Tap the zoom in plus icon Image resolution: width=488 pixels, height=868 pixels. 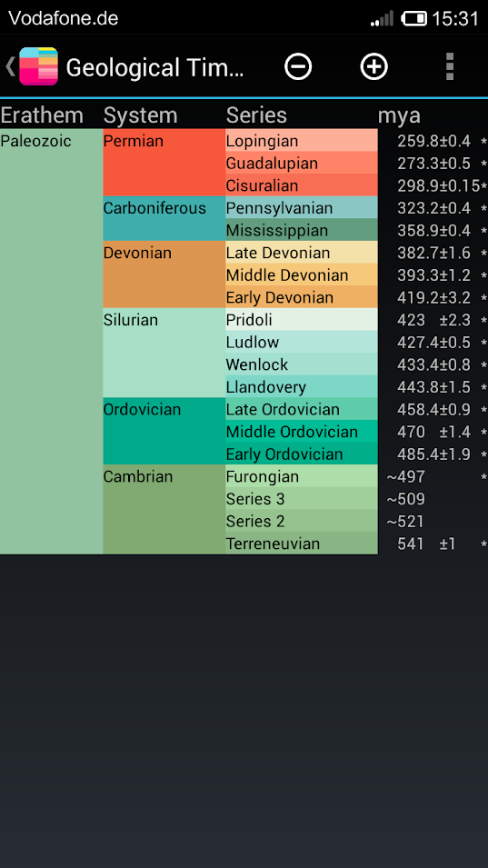pos(374,66)
